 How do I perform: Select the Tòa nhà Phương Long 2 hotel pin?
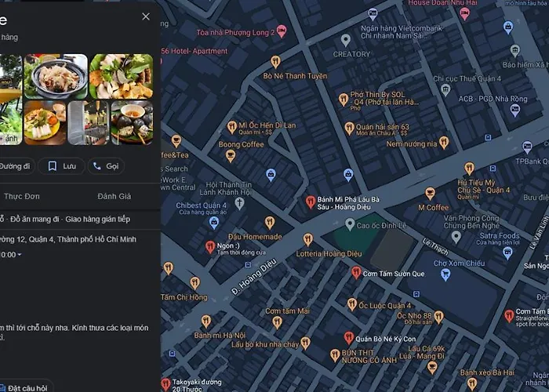[x=282, y=31]
